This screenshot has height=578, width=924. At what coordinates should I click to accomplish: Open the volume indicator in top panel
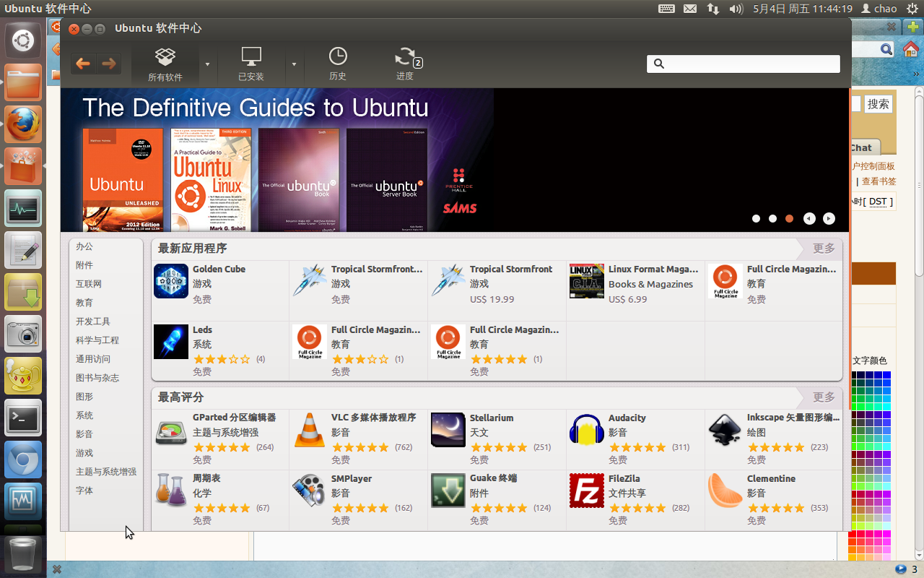click(x=736, y=9)
